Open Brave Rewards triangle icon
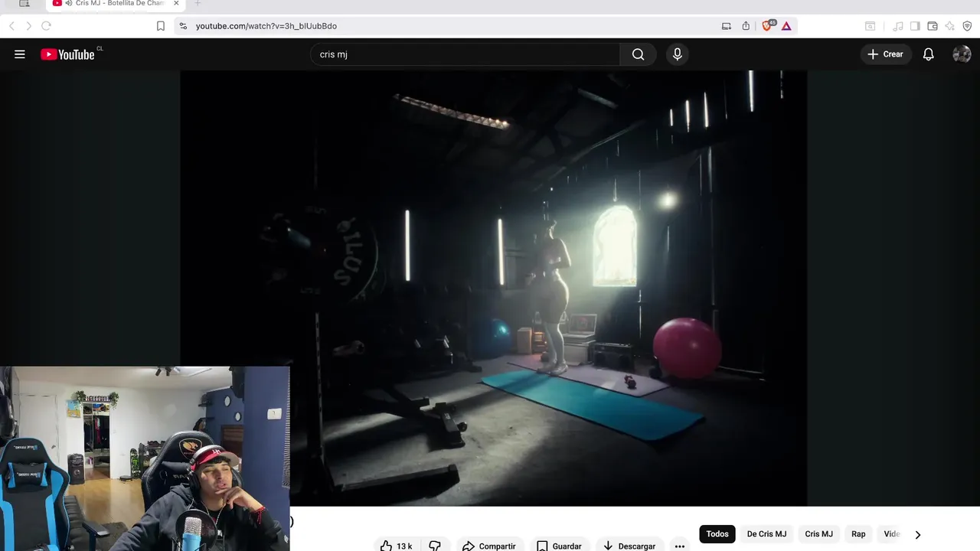The image size is (980, 551). click(786, 26)
